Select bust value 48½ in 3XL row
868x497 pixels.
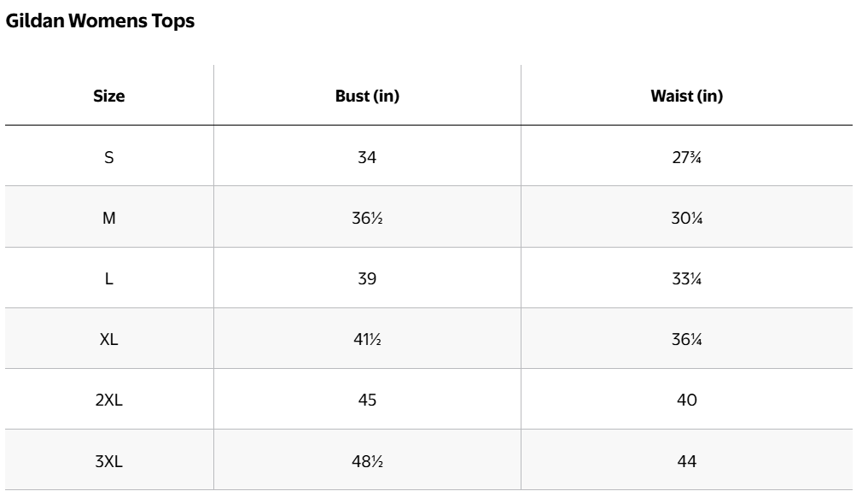coord(367,461)
